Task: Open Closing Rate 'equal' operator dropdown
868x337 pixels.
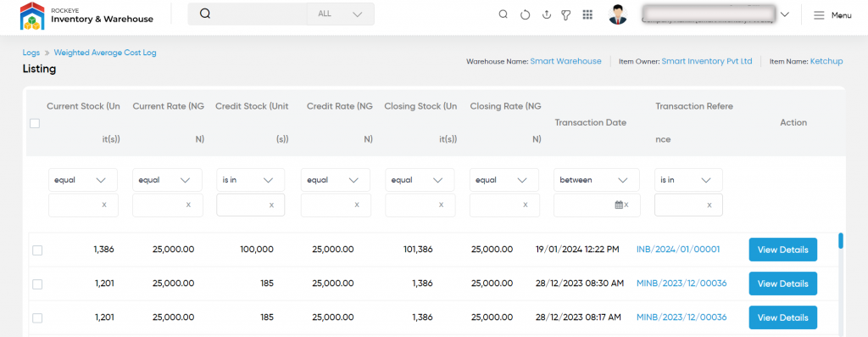Action: point(504,180)
